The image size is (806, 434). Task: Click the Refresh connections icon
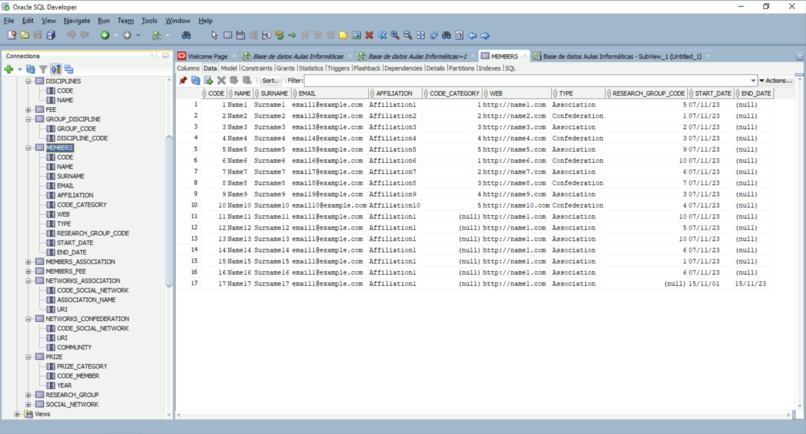[x=30, y=69]
